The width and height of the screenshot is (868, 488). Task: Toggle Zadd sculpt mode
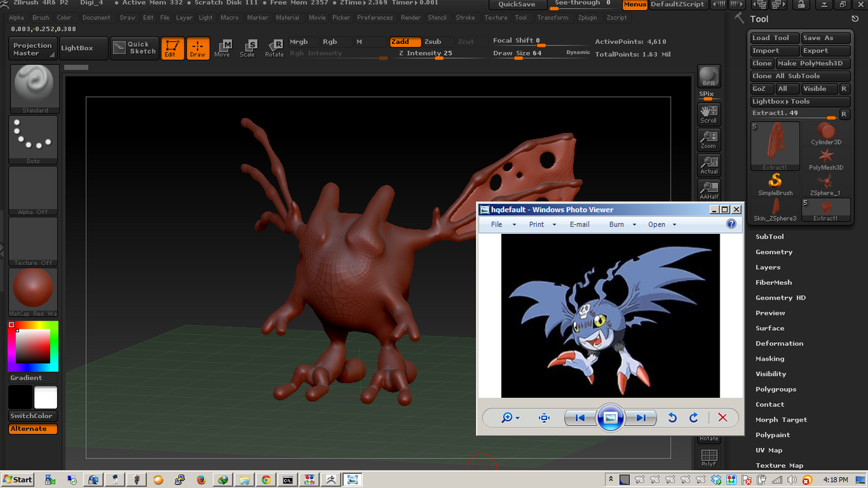(x=406, y=42)
